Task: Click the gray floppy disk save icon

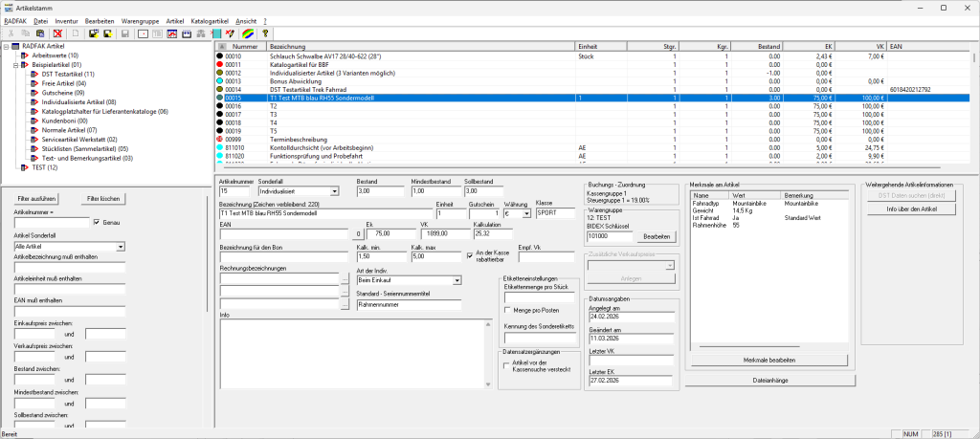Action: (124, 33)
